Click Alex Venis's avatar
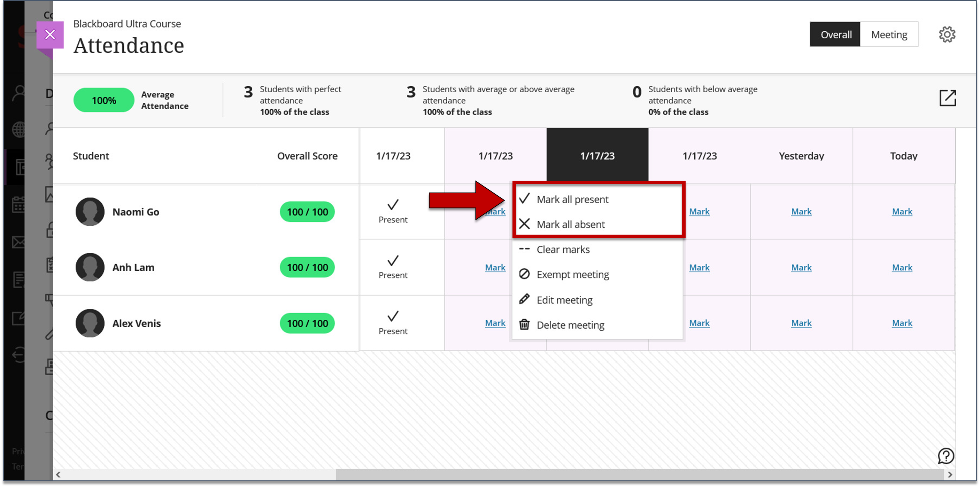 coord(90,323)
